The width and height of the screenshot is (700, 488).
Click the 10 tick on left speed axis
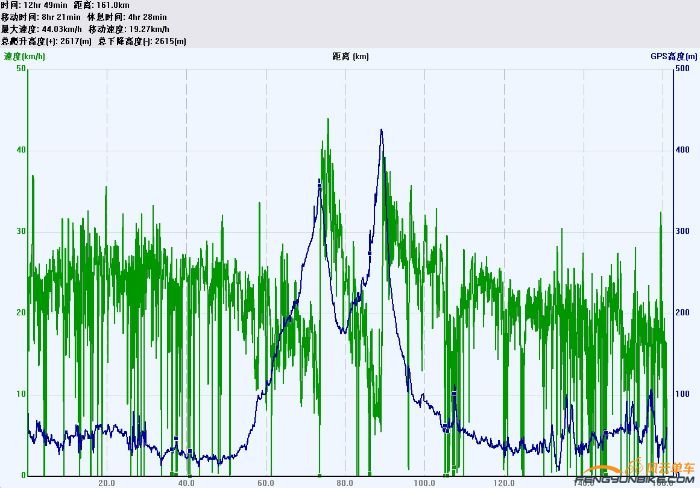[21, 394]
